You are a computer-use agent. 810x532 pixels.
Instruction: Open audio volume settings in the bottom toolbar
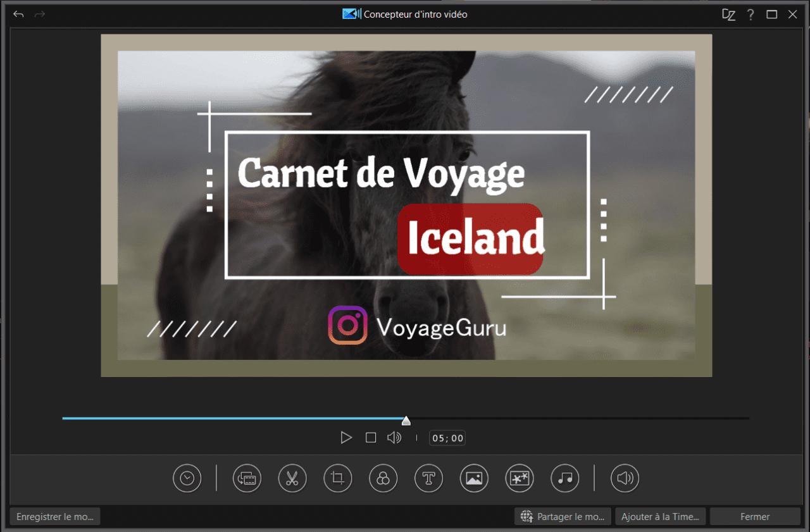coord(625,478)
